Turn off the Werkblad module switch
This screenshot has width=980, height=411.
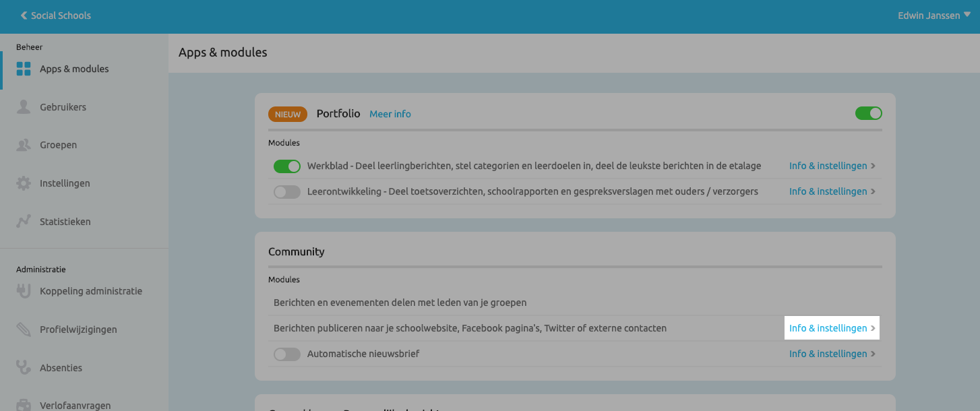pos(287,166)
